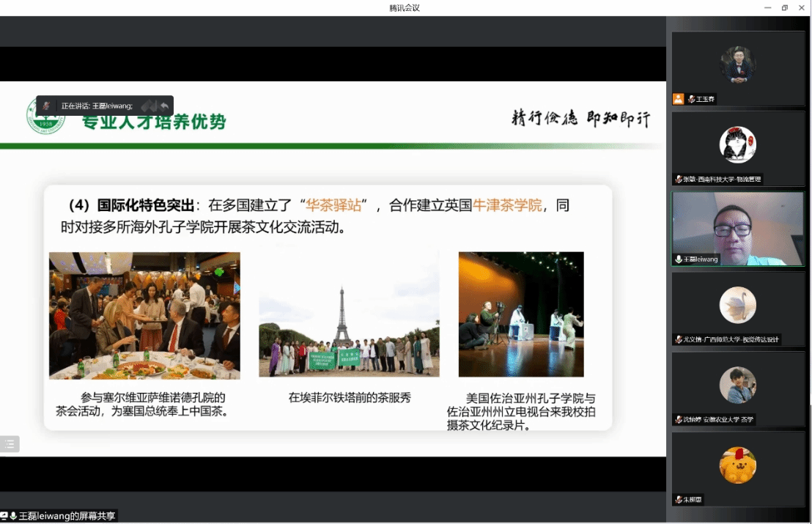Click 王玉春's round profile avatar
812x524 pixels.
point(737,64)
